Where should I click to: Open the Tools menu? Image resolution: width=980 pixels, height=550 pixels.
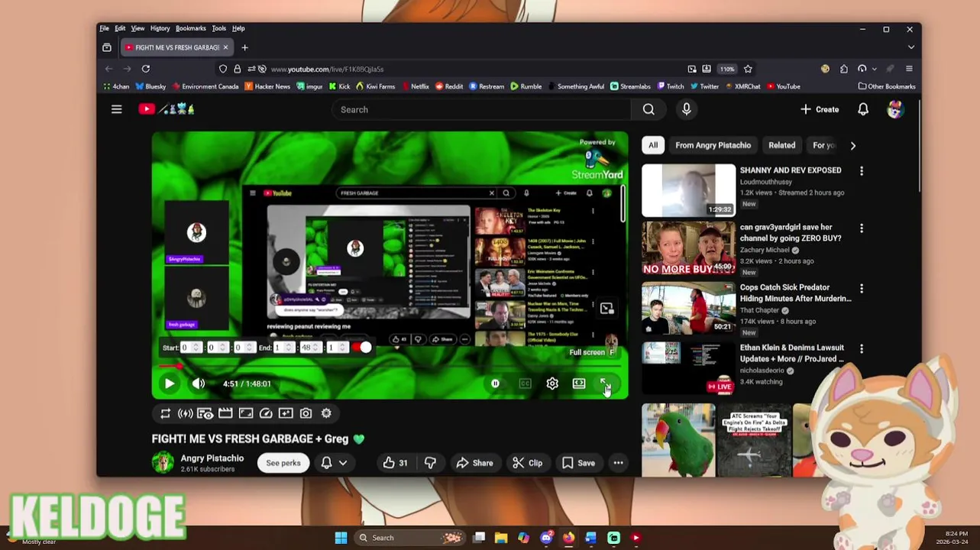click(218, 28)
